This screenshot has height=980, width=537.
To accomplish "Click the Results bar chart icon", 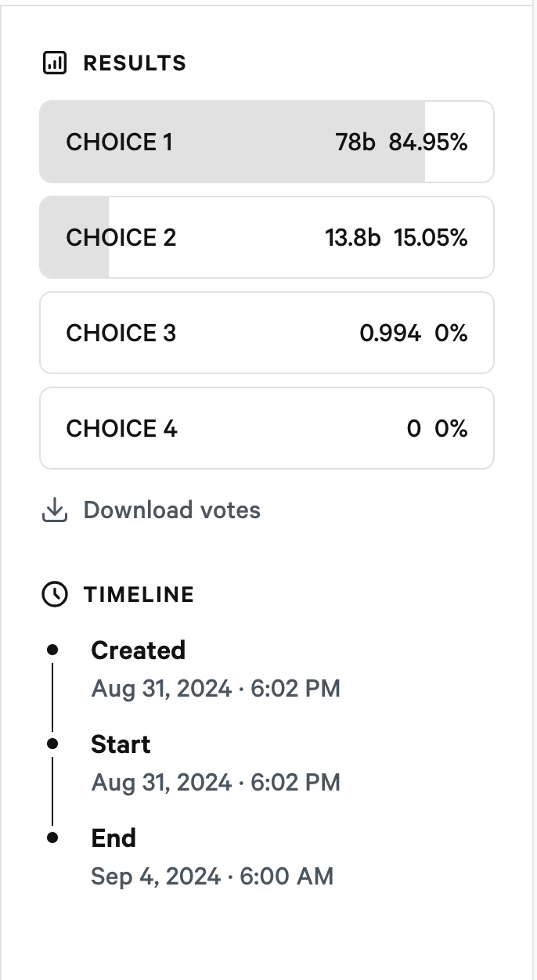I will [54, 63].
